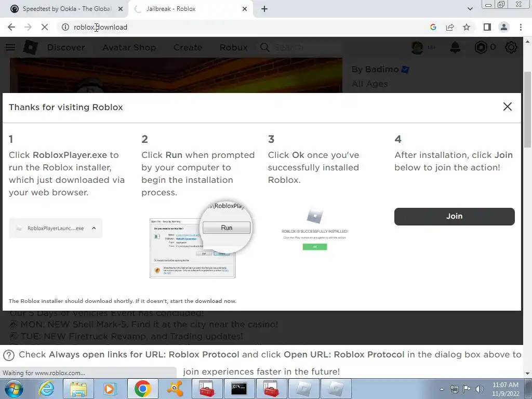532x399 pixels.
Task: Open the Chrome profile avatar
Action: (x=504, y=27)
